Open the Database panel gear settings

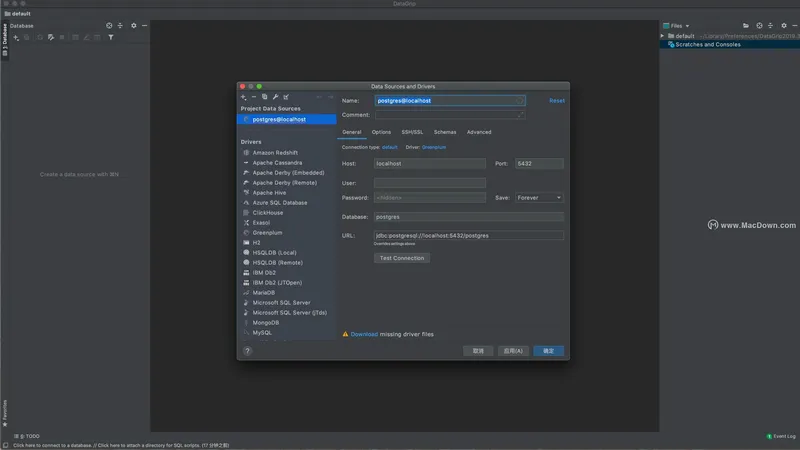tap(134, 26)
